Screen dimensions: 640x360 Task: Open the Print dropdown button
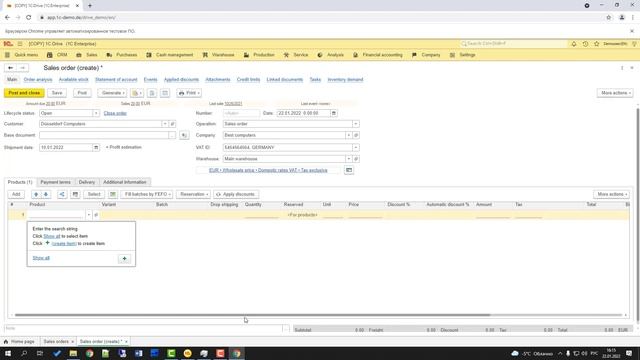189,93
